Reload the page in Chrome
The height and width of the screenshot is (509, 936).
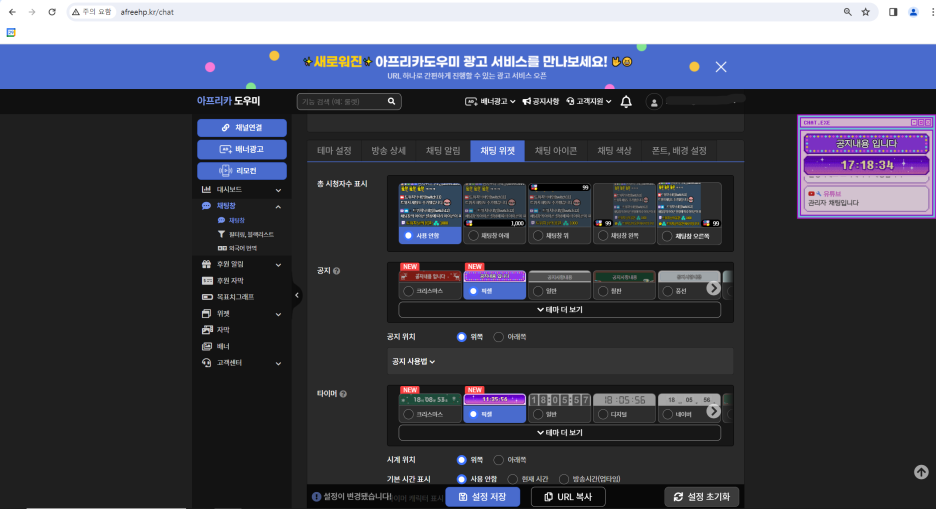[52, 12]
